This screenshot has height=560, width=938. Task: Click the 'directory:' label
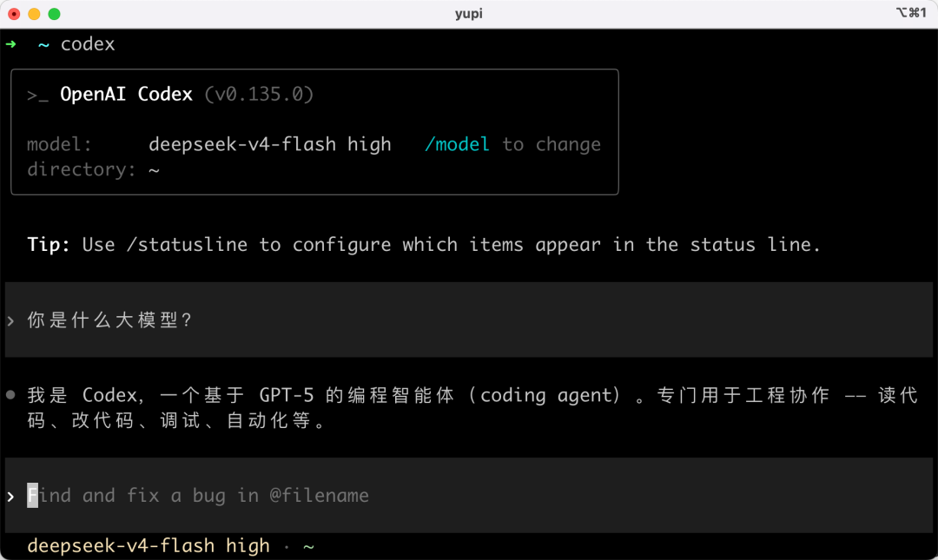click(x=82, y=169)
